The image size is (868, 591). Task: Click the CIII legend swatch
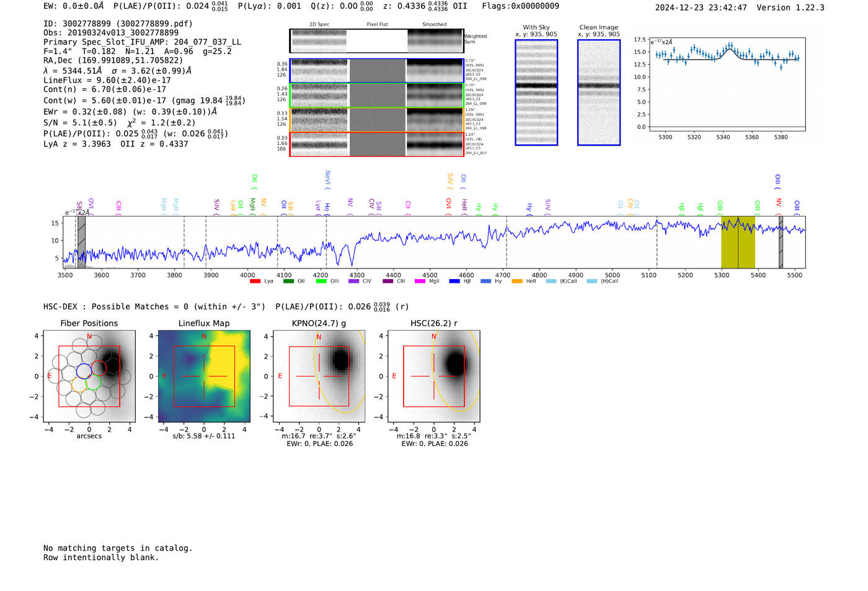(388, 282)
